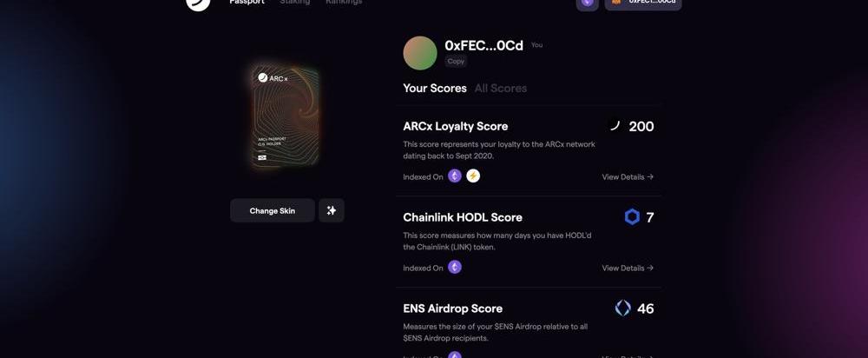Screen dimensions: 868x358
Task: Select the Your Scores tab
Action: (435, 88)
